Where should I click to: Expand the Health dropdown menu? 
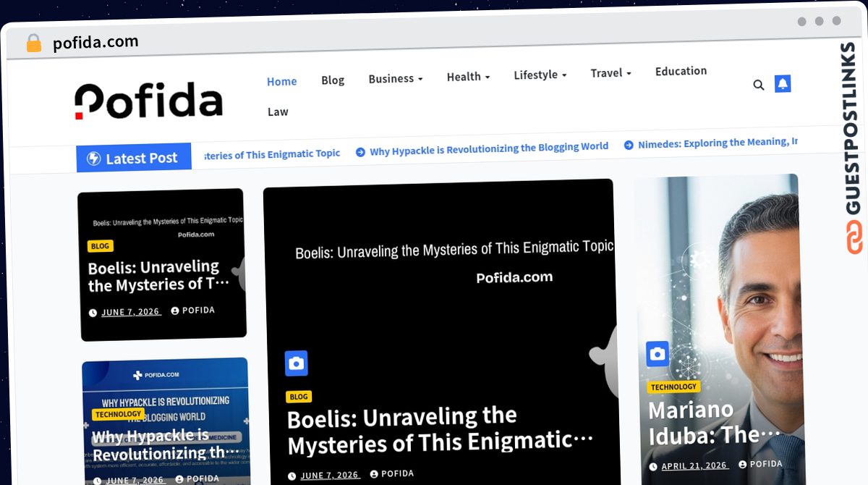pyautogui.click(x=468, y=76)
